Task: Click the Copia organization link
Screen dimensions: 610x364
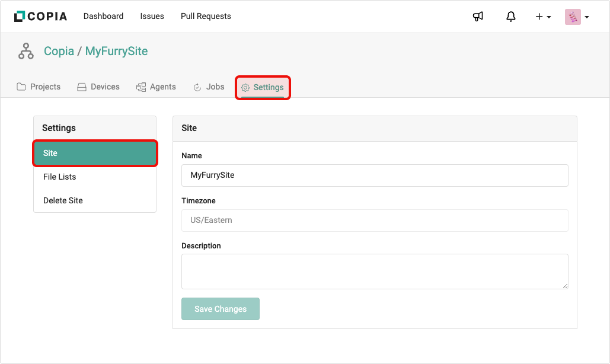Action: (x=59, y=51)
